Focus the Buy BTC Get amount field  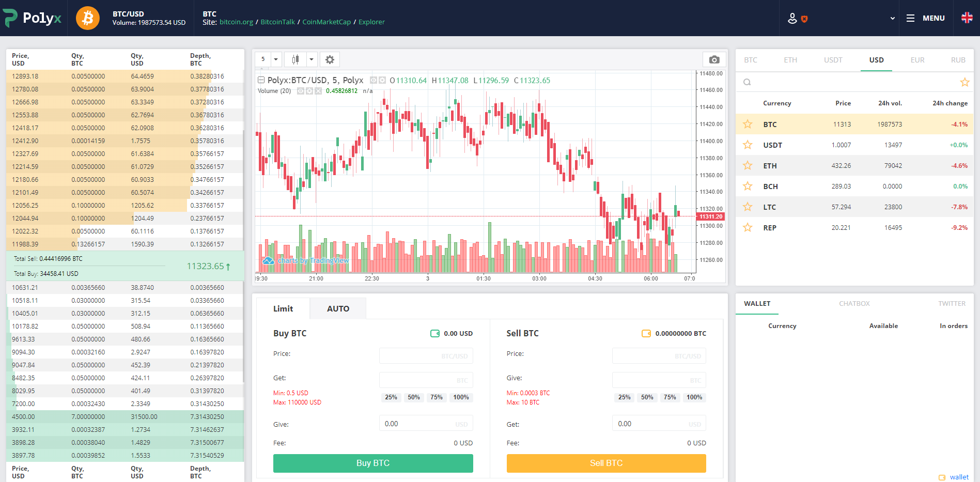click(426, 380)
